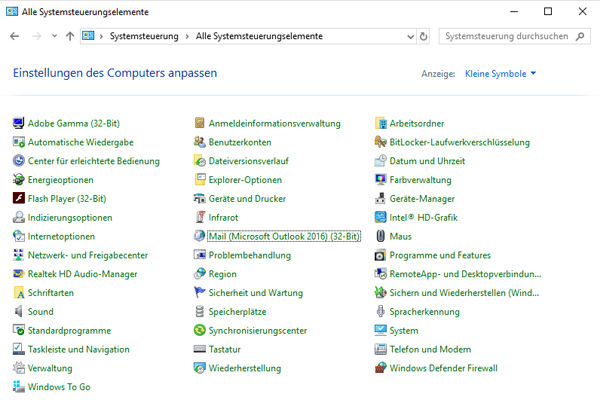The image size is (600, 415).
Task: Click the Standardprogramme icon
Action: (x=18, y=330)
